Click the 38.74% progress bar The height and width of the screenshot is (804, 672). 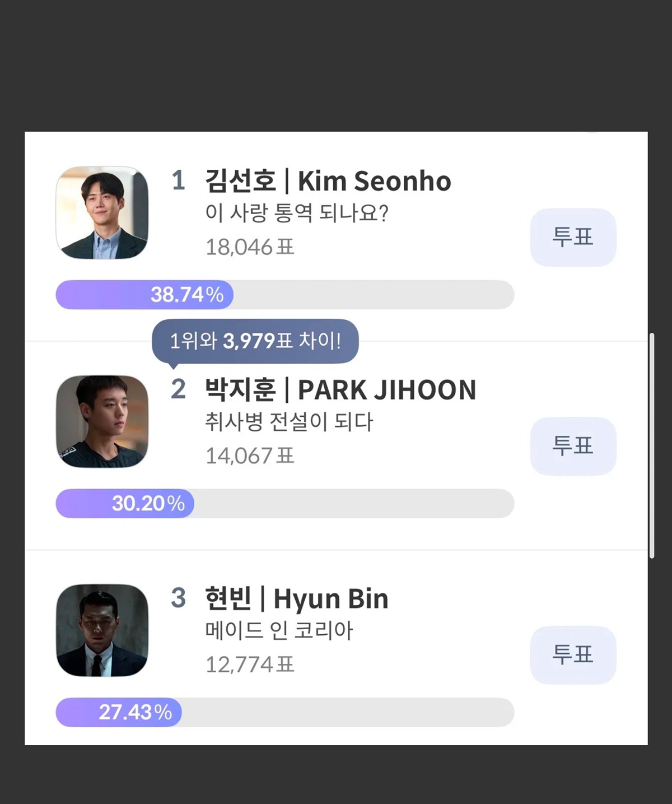(285, 295)
